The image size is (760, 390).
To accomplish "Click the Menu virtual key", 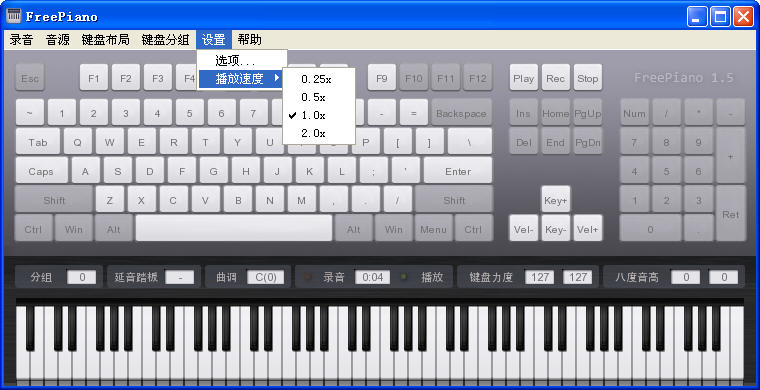I will [433, 228].
